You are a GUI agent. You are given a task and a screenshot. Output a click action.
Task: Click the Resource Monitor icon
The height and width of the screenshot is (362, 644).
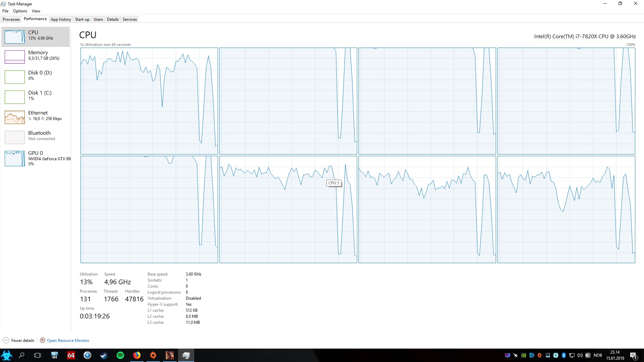pyautogui.click(x=43, y=341)
